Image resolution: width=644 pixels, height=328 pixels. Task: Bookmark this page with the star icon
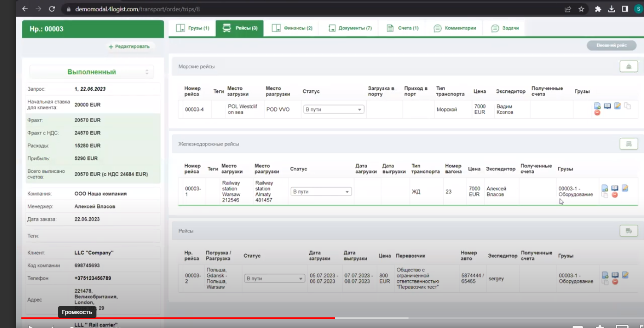[581, 9]
